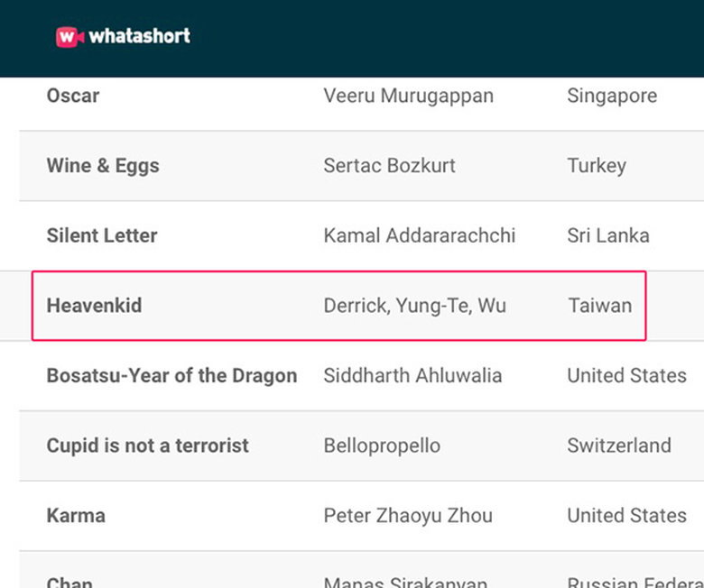The image size is (704, 588).
Task: Click director Peter Zhaoyu Zhou
Action: pos(408,516)
